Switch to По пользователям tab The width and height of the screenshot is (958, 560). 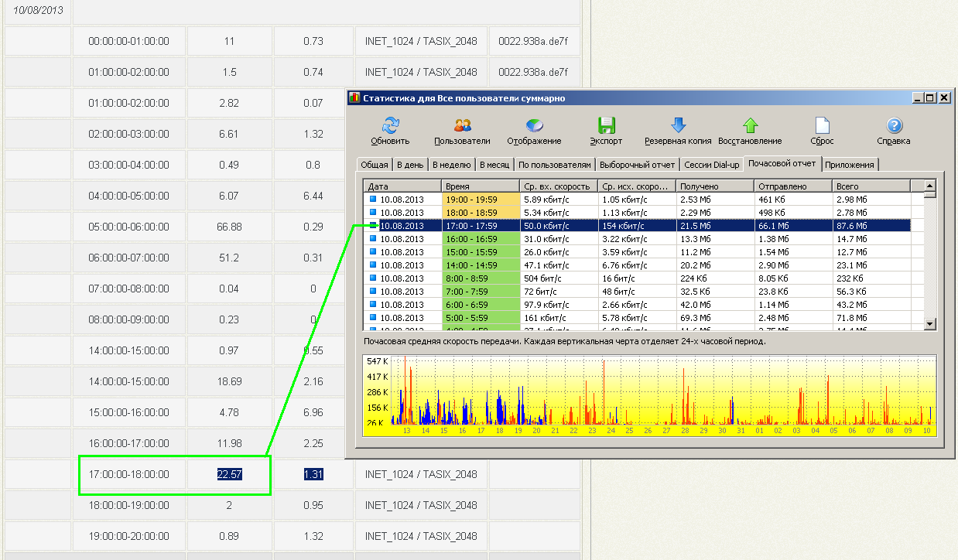point(555,165)
